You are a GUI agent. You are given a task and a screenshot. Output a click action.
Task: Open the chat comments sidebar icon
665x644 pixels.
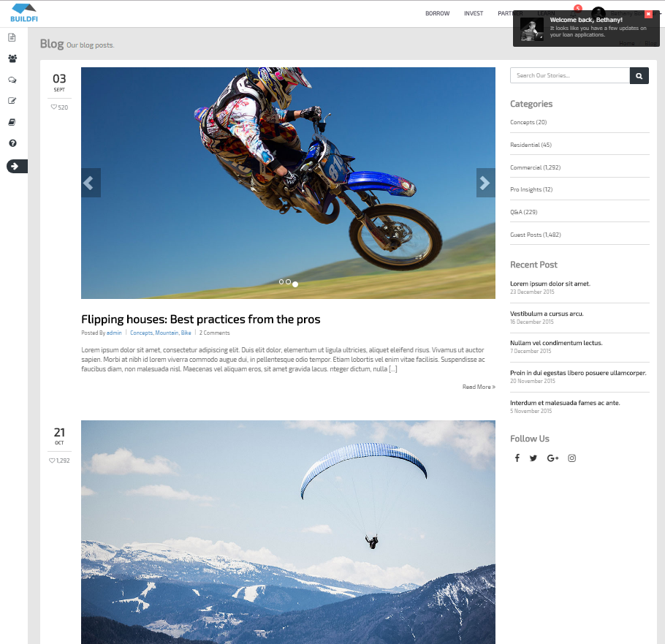[12, 80]
